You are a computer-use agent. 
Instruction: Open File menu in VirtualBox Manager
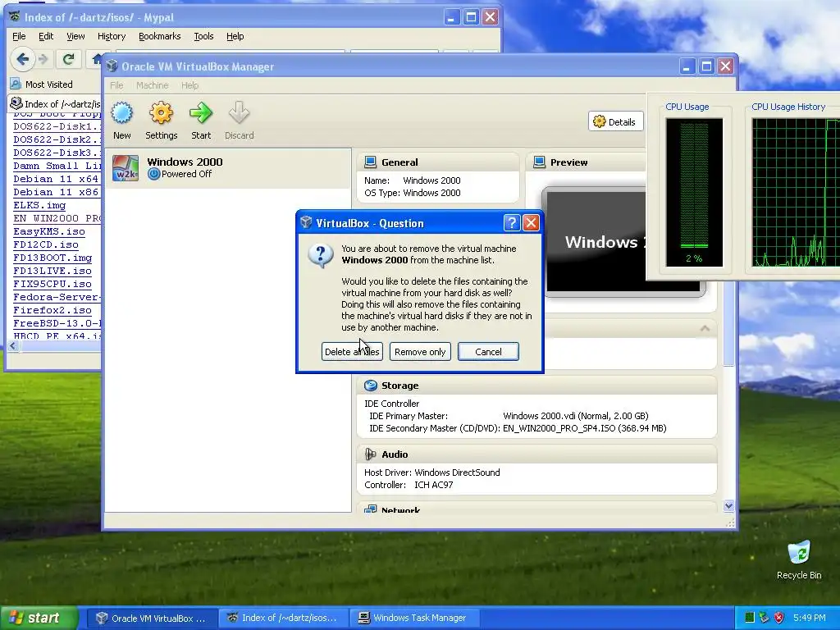pyautogui.click(x=116, y=85)
